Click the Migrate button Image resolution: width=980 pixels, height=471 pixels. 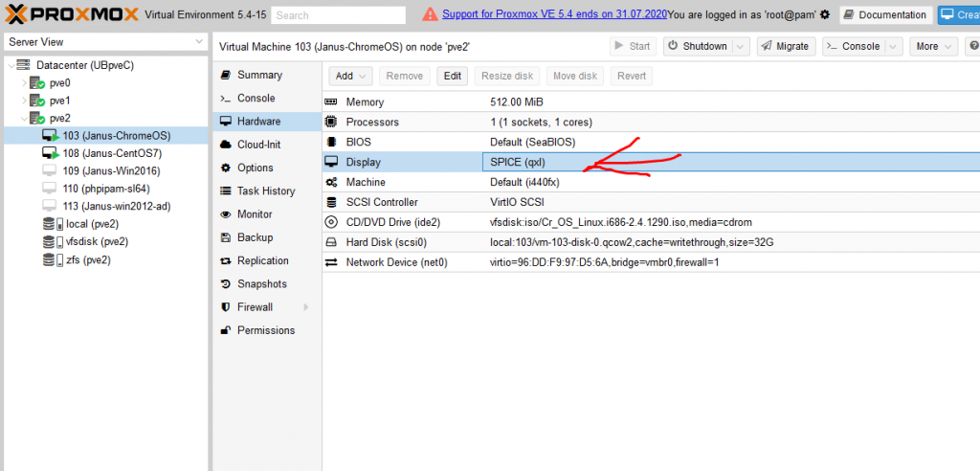pos(786,46)
